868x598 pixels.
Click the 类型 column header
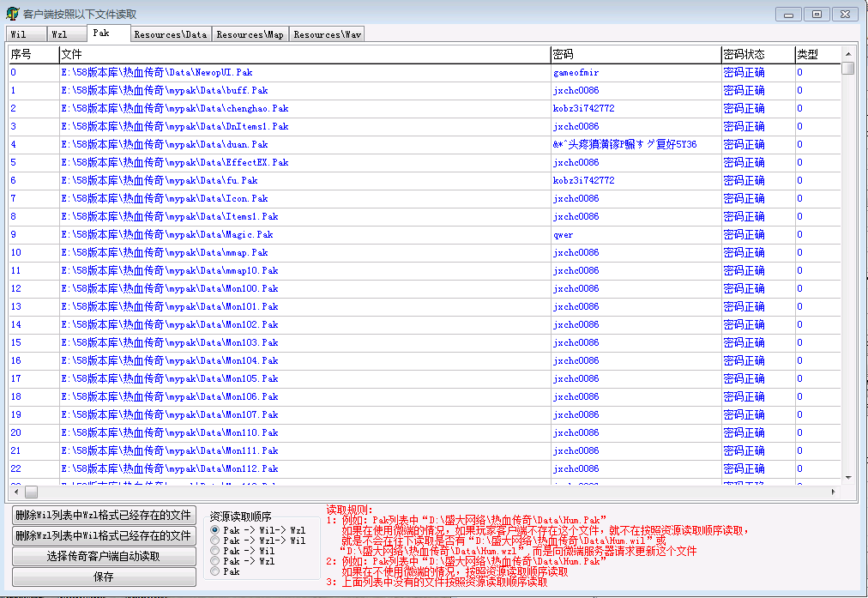point(817,54)
